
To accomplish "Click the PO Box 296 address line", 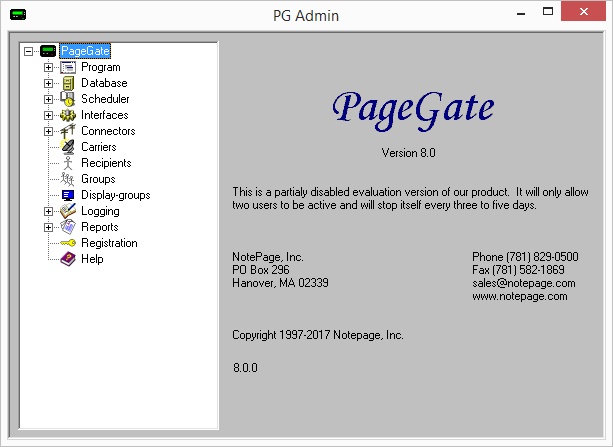I will [261, 270].
